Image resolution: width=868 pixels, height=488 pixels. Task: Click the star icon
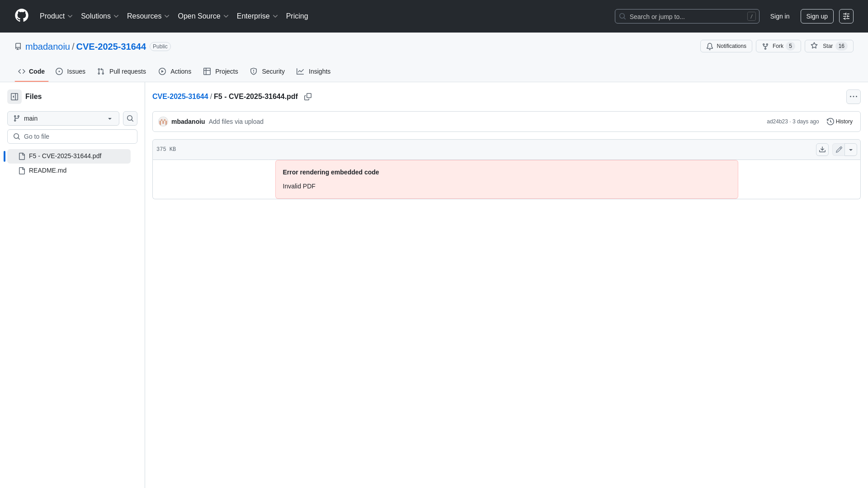tap(814, 46)
